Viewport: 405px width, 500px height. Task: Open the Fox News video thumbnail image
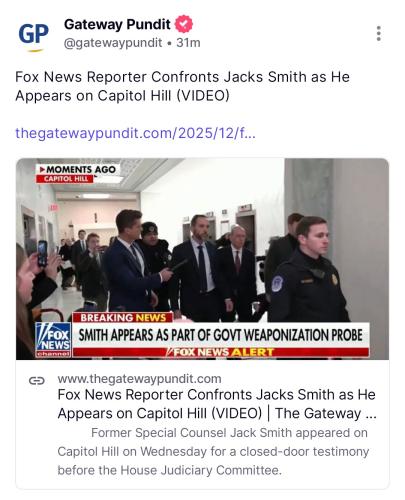(202, 259)
